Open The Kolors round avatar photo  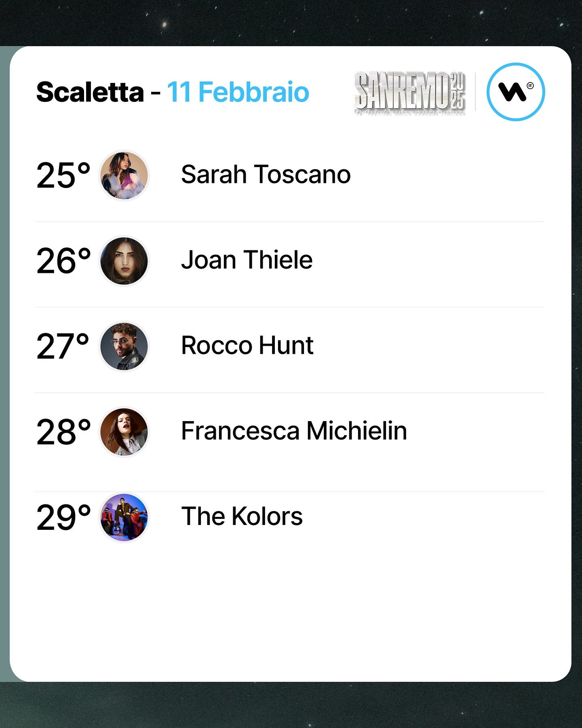click(124, 517)
